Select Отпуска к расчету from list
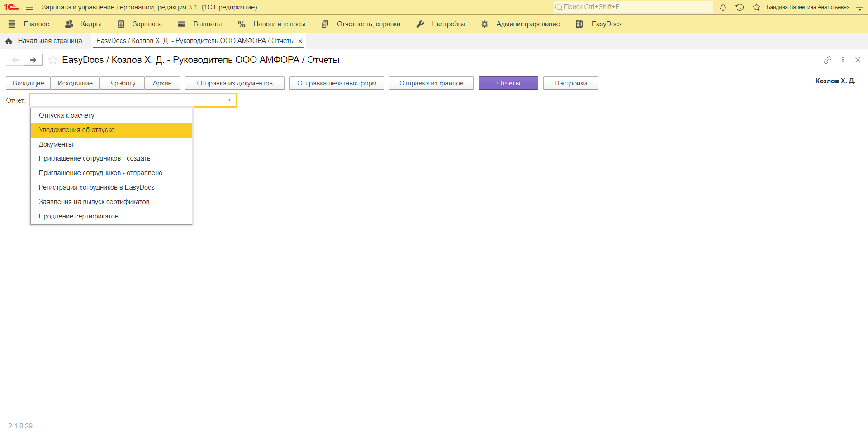The image size is (868, 437). [66, 115]
